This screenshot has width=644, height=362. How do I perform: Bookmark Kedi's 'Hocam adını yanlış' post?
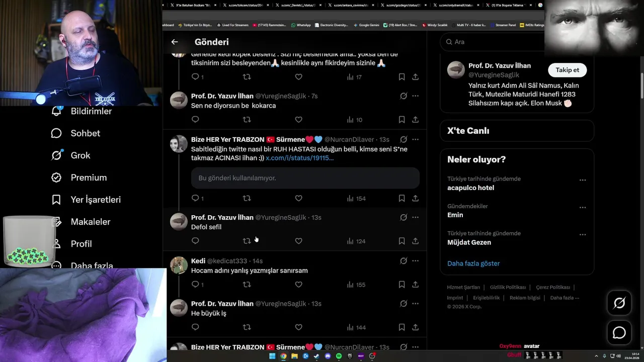pos(401,285)
